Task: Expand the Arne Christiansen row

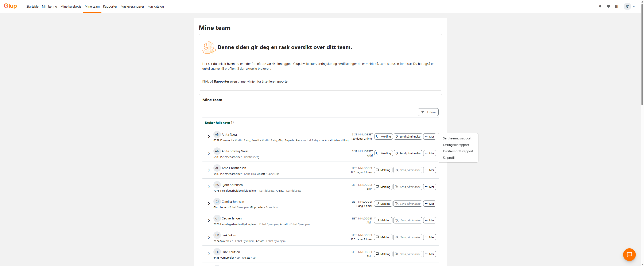Action: [x=209, y=170]
